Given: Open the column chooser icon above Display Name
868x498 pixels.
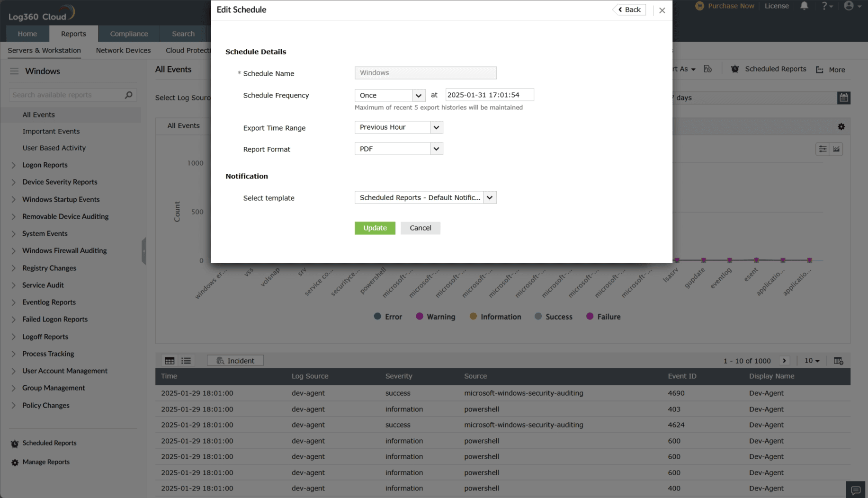Looking at the screenshot, I should click(x=838, y=360).
